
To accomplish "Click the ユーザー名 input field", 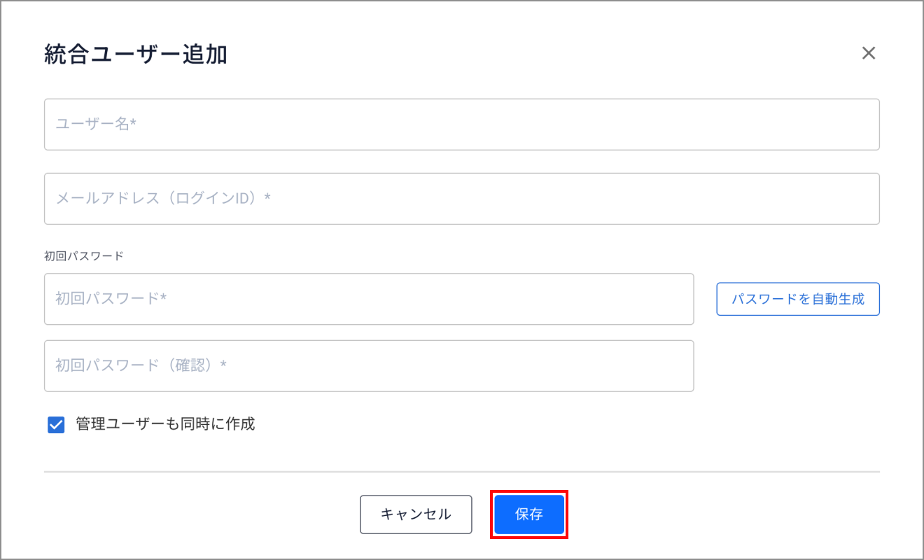I will (x=462, y=125).
